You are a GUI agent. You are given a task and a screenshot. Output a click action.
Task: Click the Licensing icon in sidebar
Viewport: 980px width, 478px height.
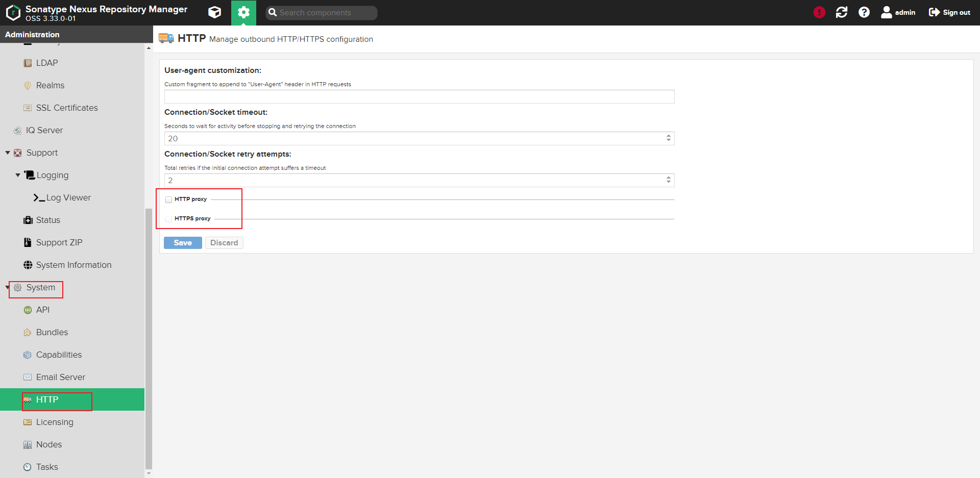pyautogui.click(x=28, y=422)
